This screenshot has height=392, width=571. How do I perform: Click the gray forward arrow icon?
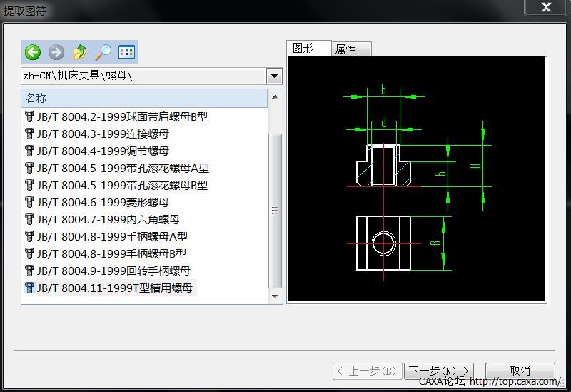click(56, 52)
